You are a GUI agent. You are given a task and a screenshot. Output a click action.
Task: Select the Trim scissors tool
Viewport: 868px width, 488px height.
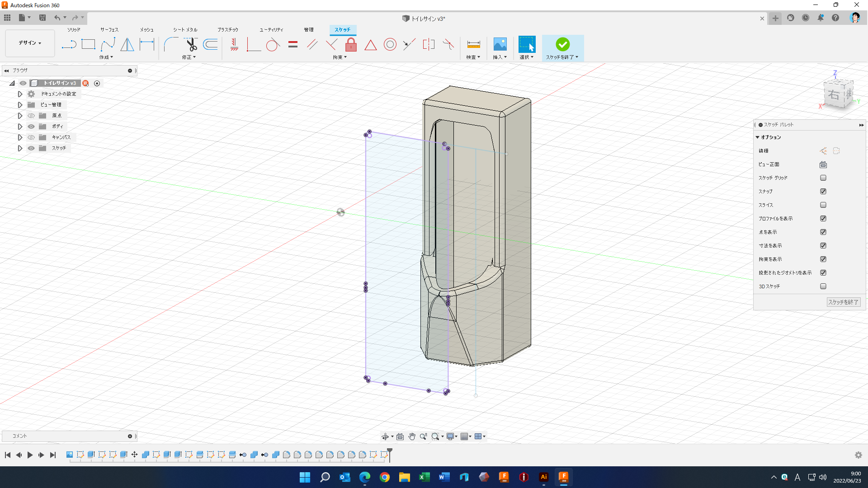(x=192, y=44)
